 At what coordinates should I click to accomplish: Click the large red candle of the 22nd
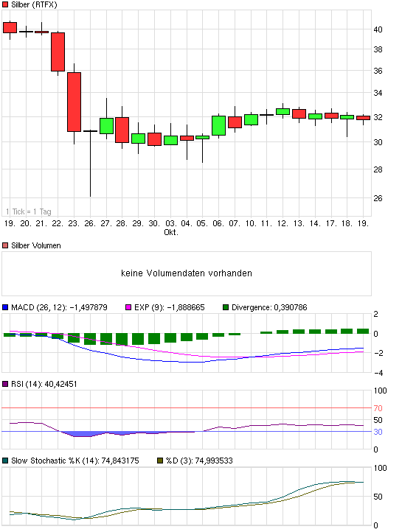(58, 52)
